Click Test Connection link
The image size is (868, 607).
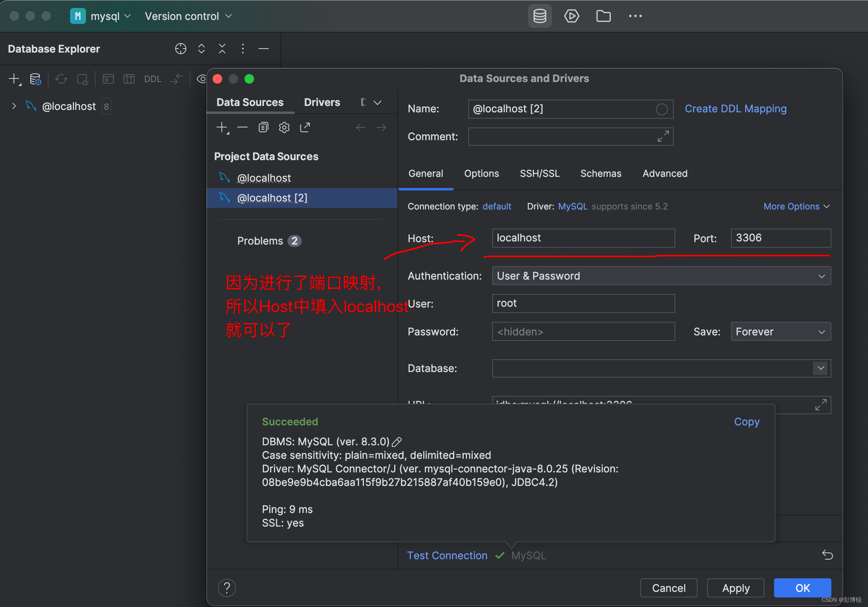coord(447,556)
